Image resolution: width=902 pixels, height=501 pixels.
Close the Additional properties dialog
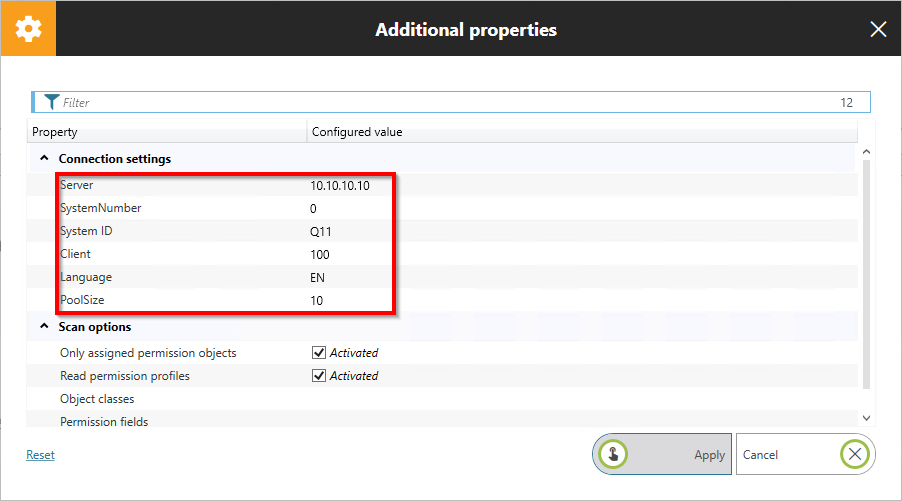pyautogui.click(x=878, y=29)
